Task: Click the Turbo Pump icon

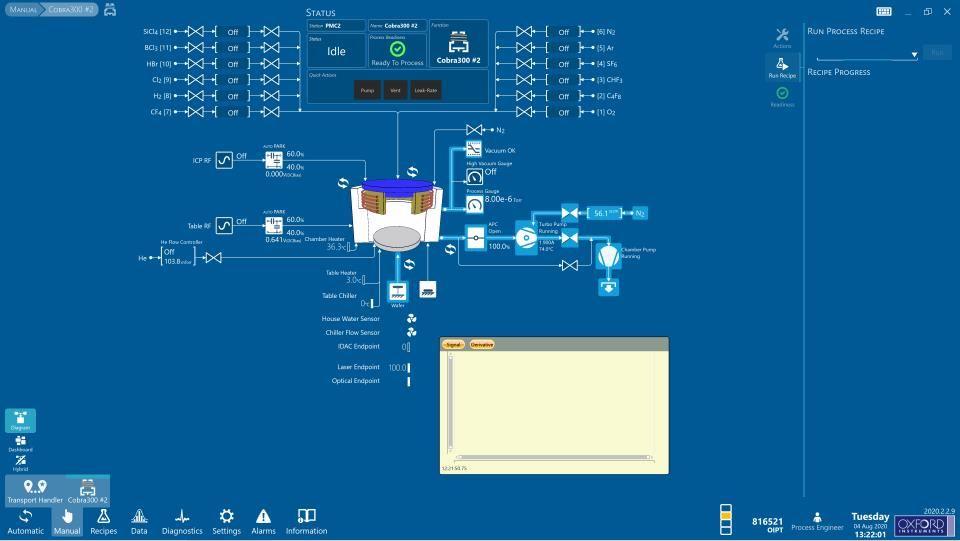Action: point(526,239)
